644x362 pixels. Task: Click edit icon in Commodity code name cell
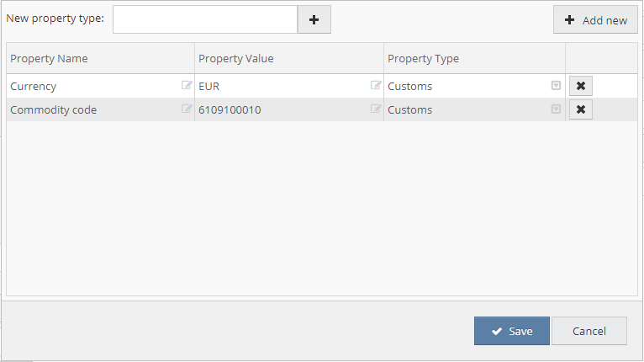(187, 109)
